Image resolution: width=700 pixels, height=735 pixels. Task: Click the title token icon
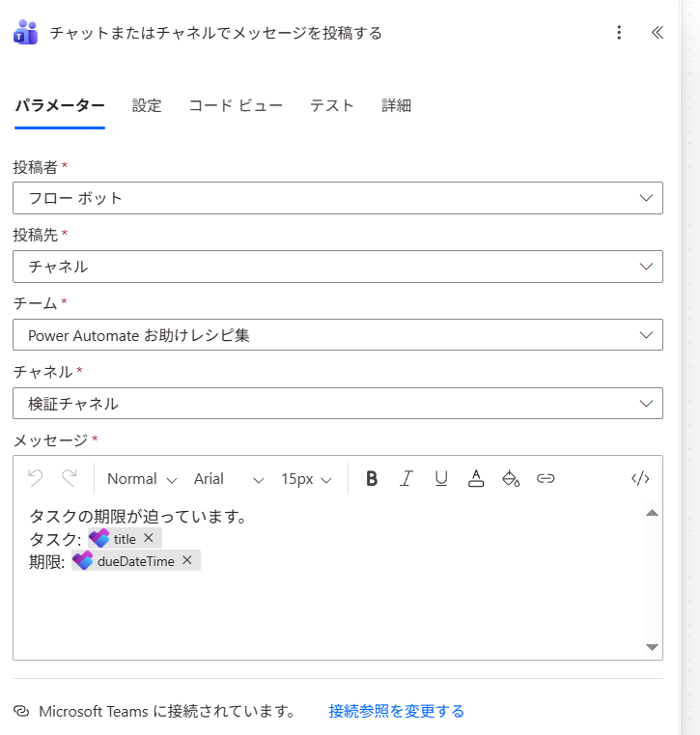[x=99, y=538]
